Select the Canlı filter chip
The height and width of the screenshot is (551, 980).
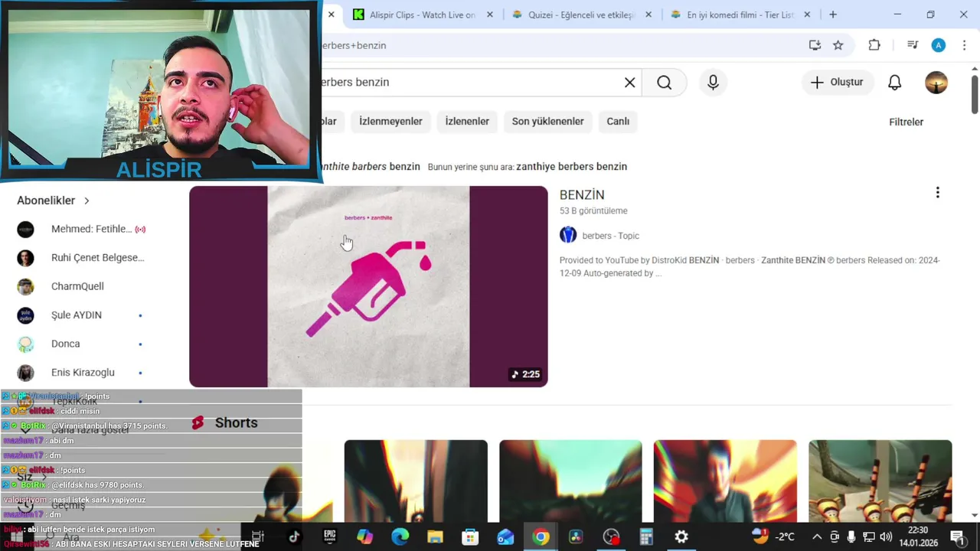point(618,122)
